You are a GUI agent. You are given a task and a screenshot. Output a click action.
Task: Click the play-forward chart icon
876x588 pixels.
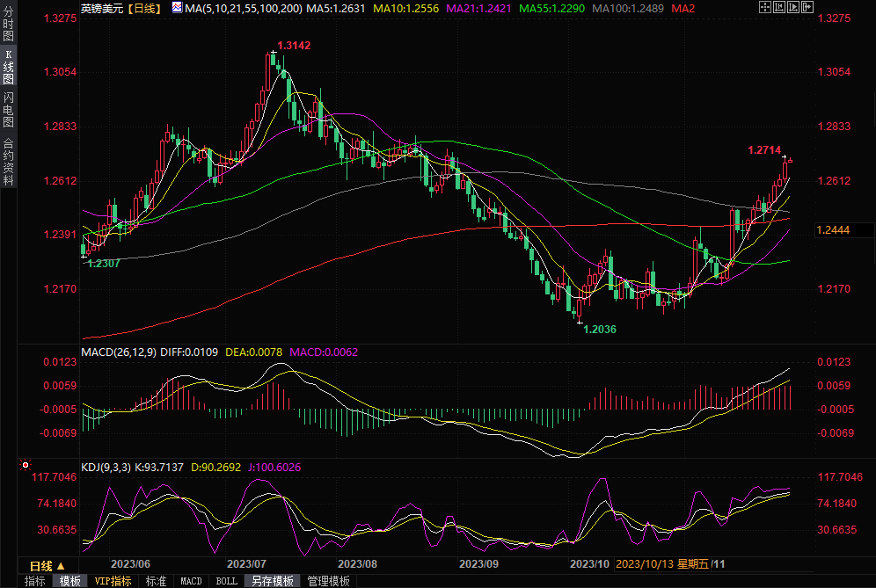tap(795, 7)
